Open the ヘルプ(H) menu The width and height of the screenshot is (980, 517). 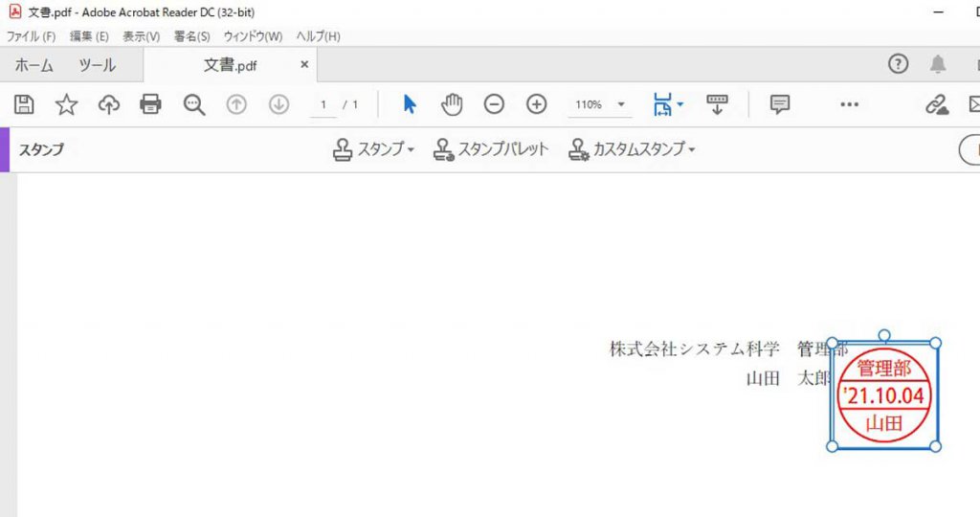point(318,36)
